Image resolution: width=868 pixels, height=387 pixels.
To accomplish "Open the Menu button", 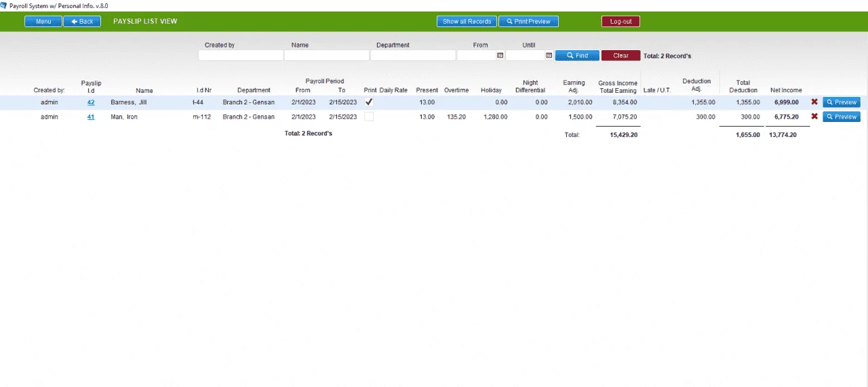I will (x=43, y=21).
